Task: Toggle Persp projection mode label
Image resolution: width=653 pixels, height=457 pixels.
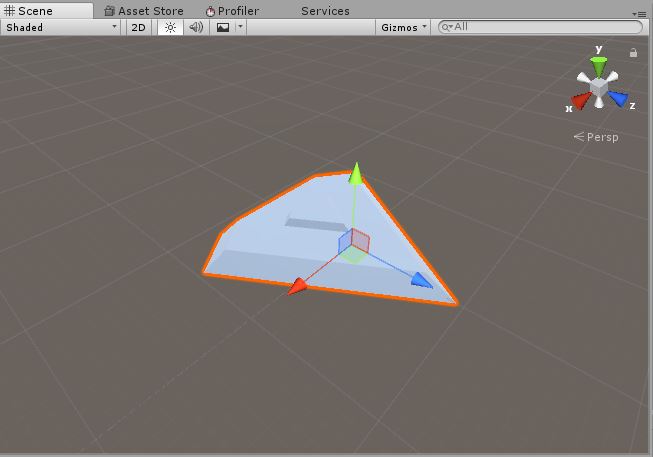Action: pyautogui.click(x=596, y=137)
